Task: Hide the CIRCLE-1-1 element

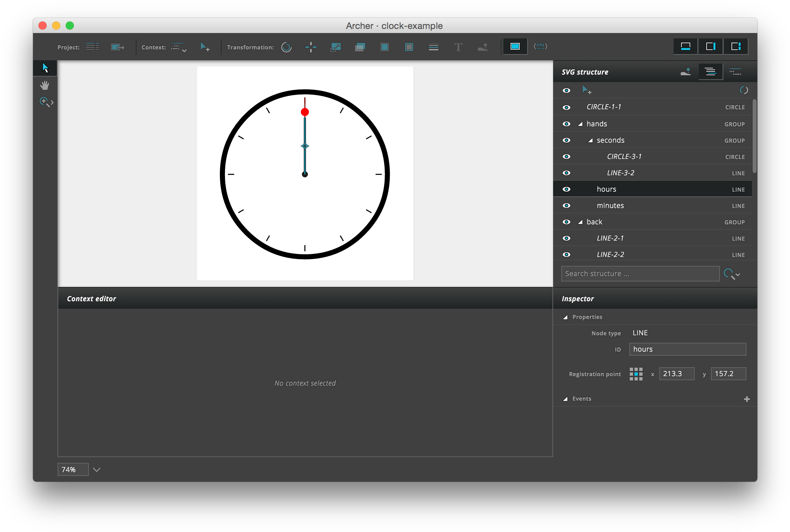Action: (x=566, y=108)
